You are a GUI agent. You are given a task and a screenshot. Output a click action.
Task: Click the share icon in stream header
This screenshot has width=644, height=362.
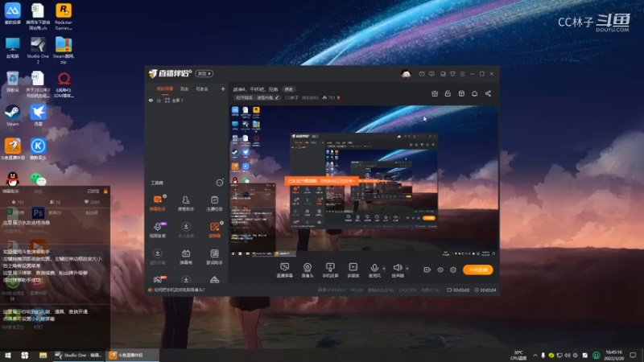pos(488,93)
